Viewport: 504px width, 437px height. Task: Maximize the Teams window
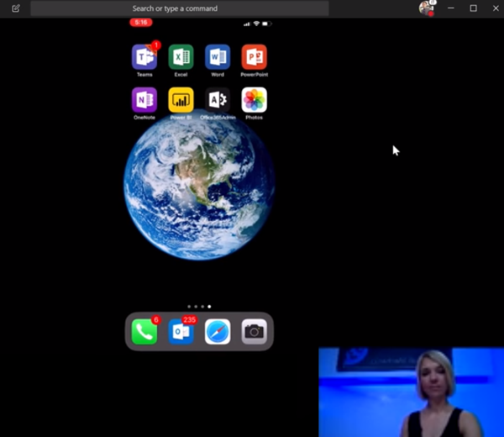click(x=473, y=8)
